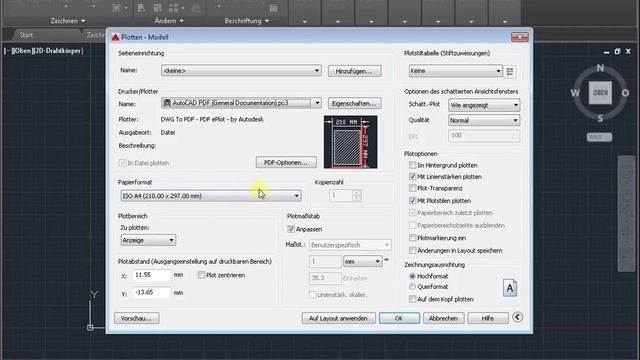Viewport: 640px width, 360px height.
Task: Click W on the ViewCube compass
Action: coord(576,93)
